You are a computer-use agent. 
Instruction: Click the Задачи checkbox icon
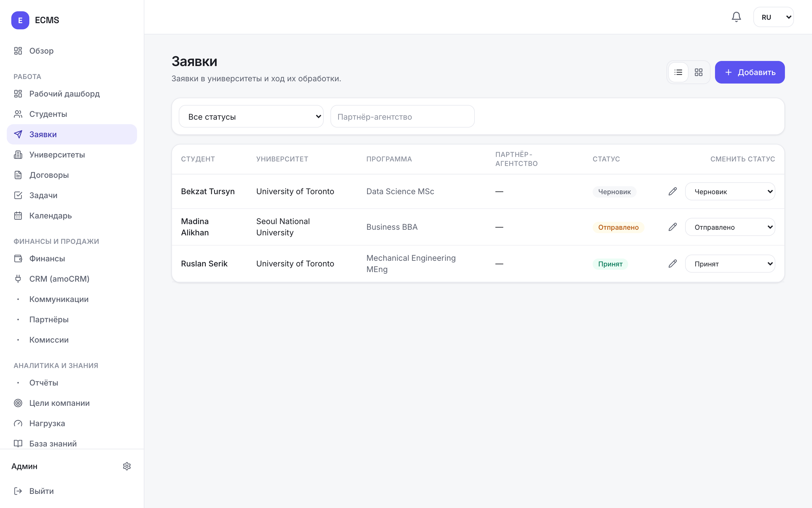(18, 196)
